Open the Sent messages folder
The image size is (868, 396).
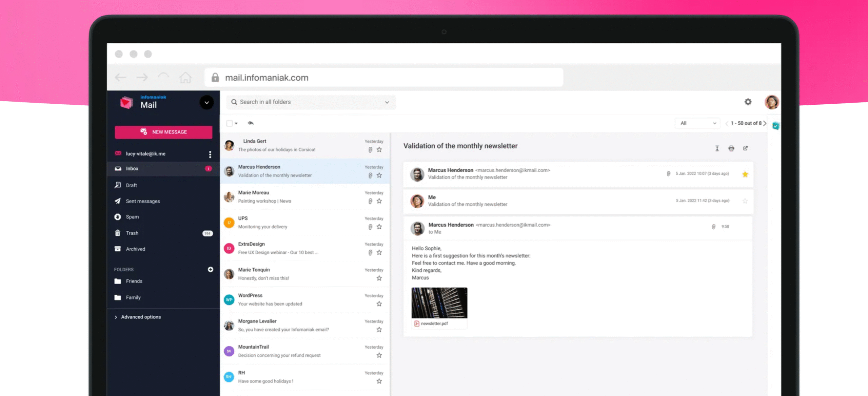coord(143,201)
